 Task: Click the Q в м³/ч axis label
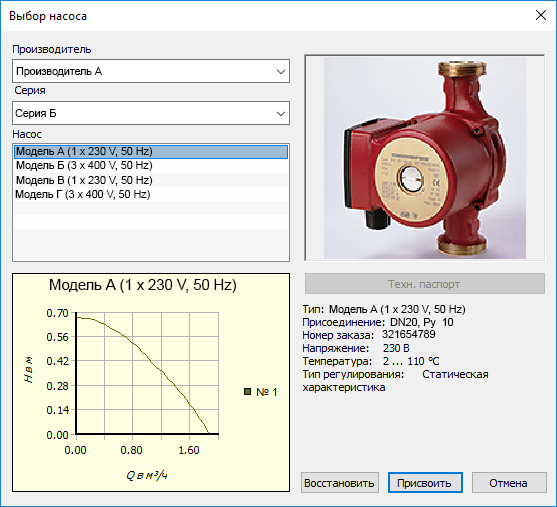pos(147,475)
